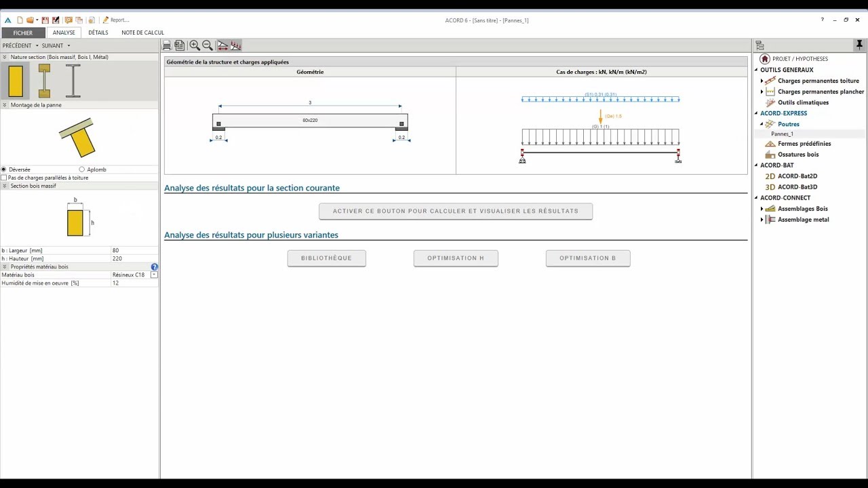
Task: Create a new document from the toolbar
Action: tap(20, 20)
